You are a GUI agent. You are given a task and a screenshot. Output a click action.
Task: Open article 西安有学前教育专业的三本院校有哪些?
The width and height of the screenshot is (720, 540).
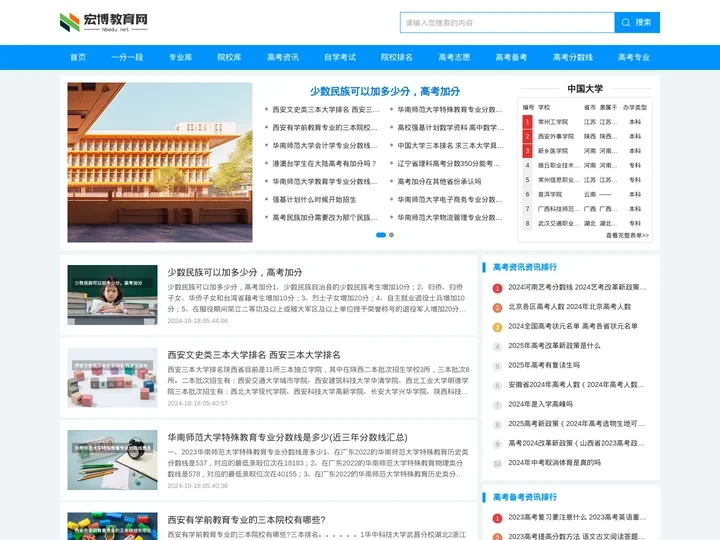coord(247,520)
